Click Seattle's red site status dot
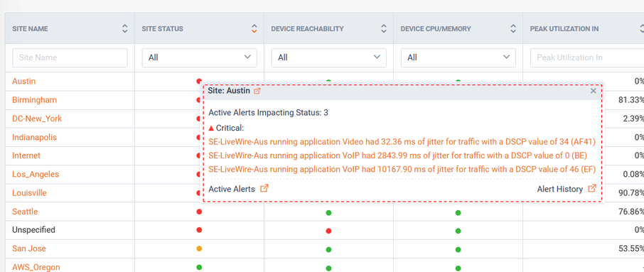This screenshot has height=272, width=644. (199, 212)
